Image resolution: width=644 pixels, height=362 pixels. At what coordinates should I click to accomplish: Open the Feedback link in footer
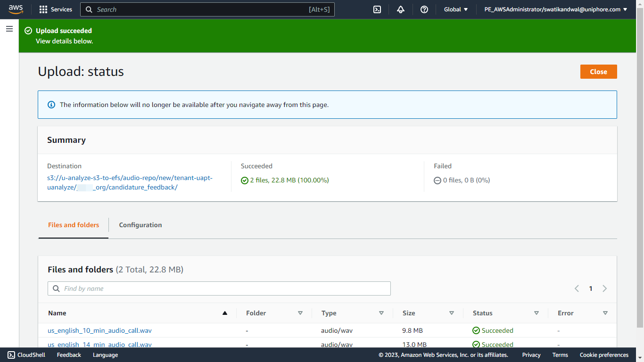[69, 355]
